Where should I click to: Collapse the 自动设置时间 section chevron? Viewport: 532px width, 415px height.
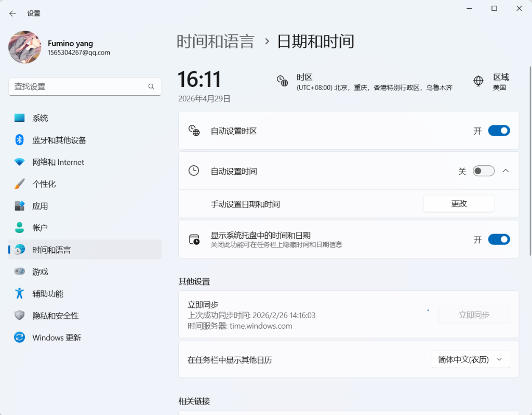(x=506, y=171)
